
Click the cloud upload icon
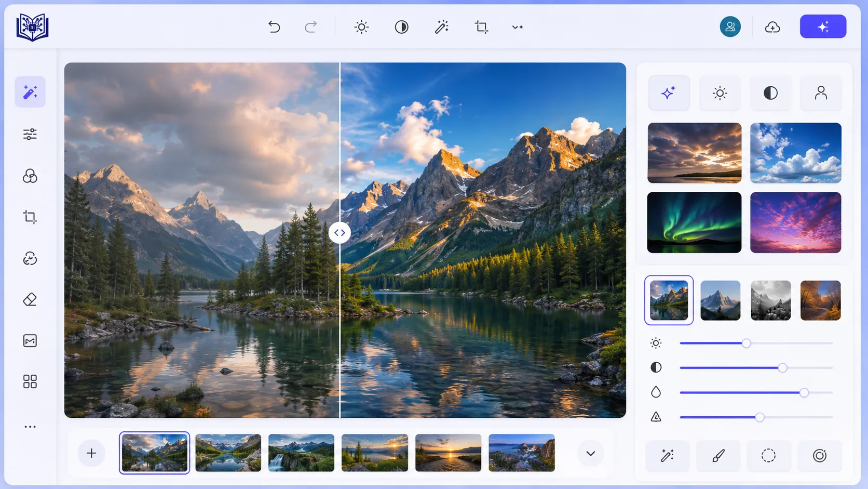(772, 27)
